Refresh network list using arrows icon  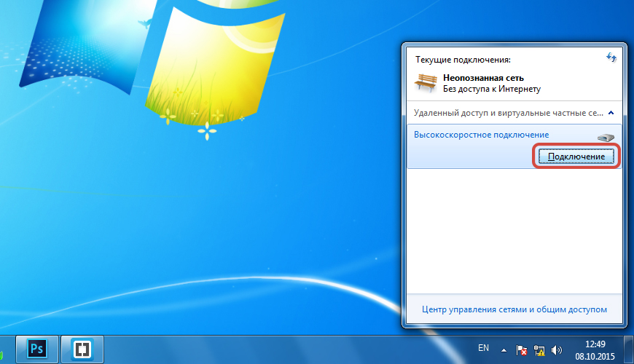611,58
